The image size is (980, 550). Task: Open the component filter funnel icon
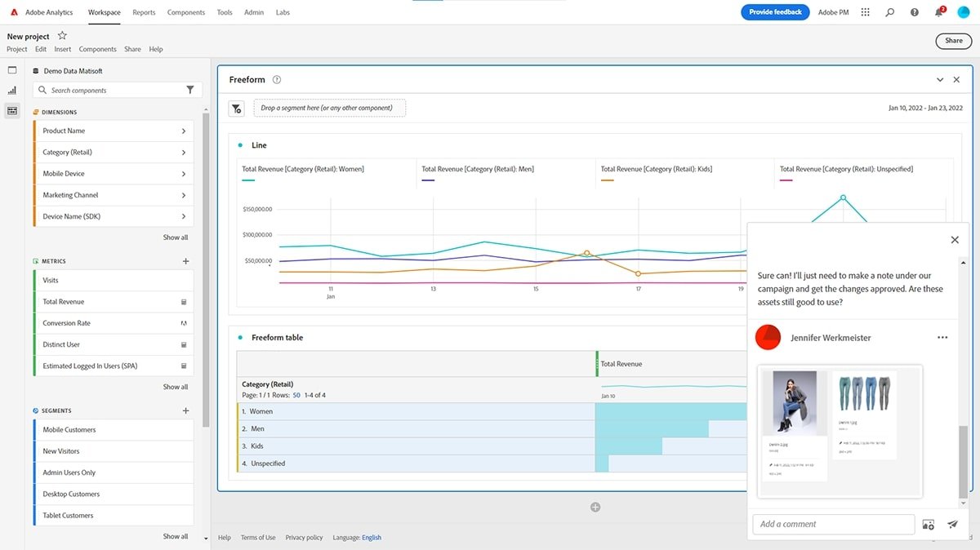(190, 90)
